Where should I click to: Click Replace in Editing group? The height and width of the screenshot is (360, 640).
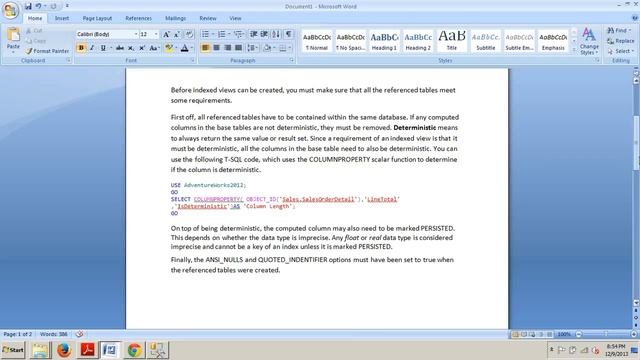(x=620, y=41)
